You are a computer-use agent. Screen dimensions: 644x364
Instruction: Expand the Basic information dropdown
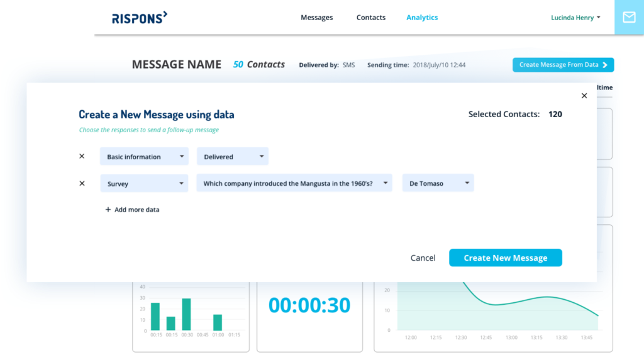[x=144, y=156]
